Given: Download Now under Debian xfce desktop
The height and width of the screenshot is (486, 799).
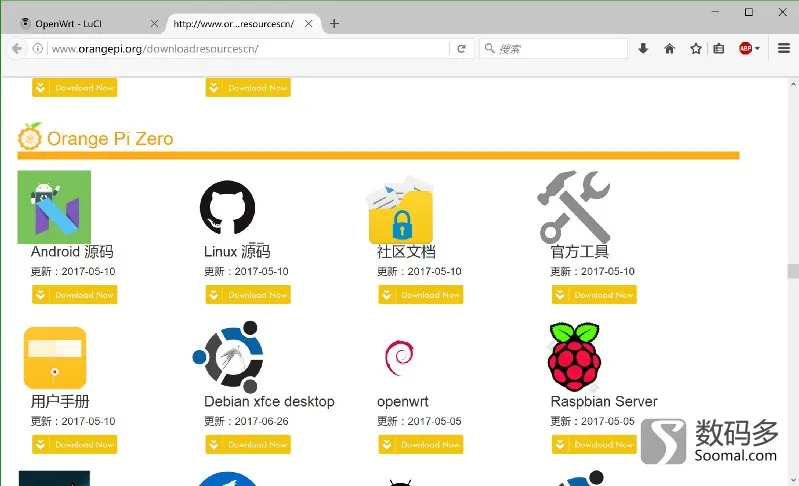Looking at the screenshot, I should (x=248, y=444).
